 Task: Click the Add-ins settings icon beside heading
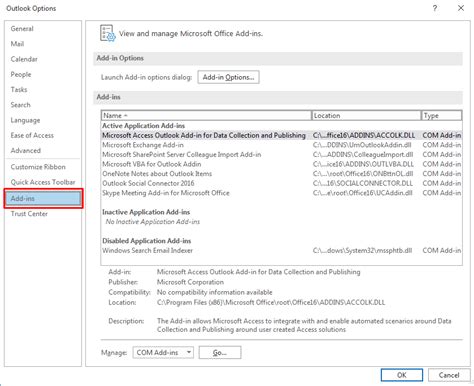(108, 33)
